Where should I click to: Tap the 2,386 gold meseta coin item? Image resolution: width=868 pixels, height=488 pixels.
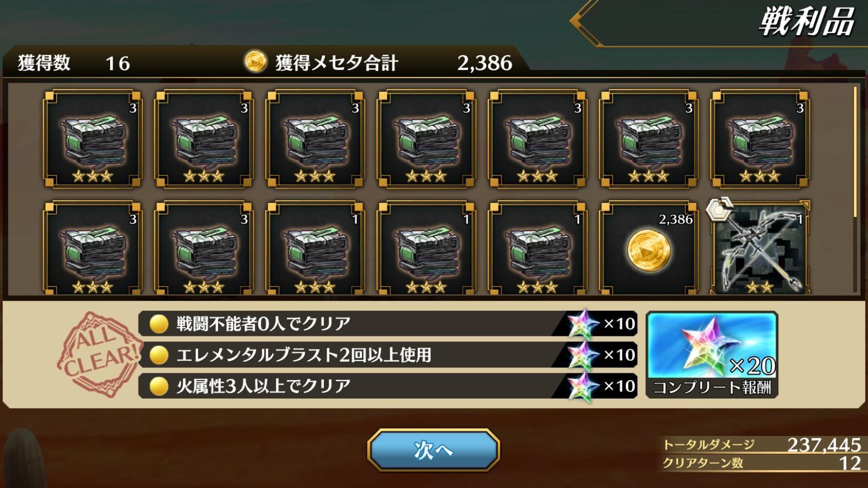coord(649,247)
